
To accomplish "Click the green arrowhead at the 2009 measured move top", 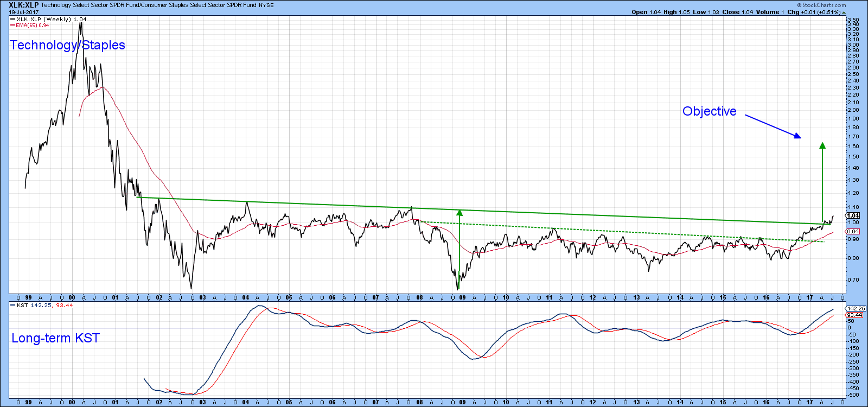I will click(x=459, y=213).
